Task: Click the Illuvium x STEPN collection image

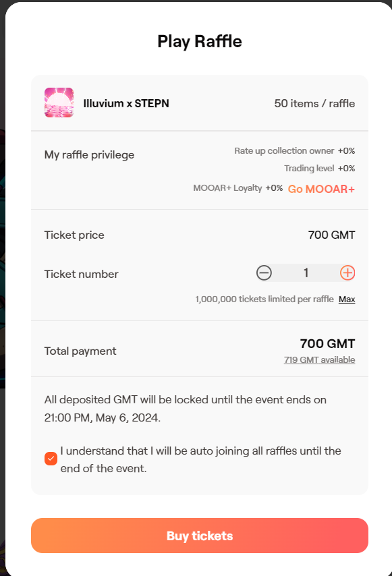Action: pyautogui.click(x=59, y=103)
